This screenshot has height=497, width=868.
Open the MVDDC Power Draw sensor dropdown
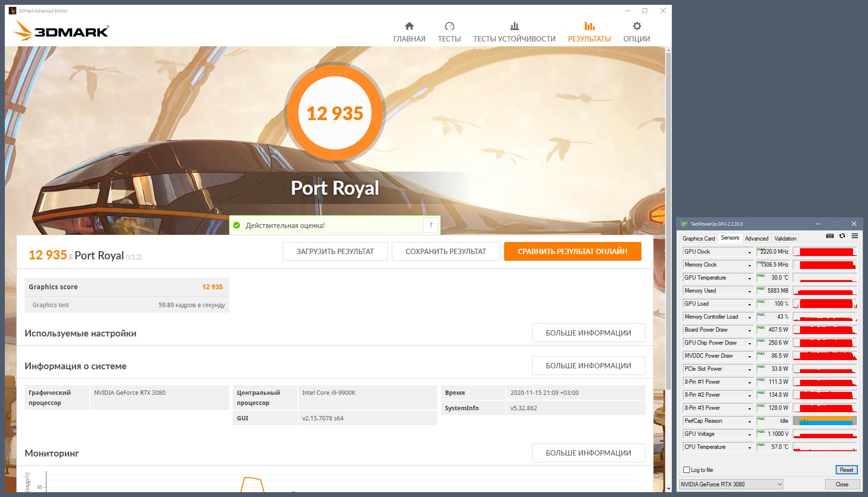[749, 356]
